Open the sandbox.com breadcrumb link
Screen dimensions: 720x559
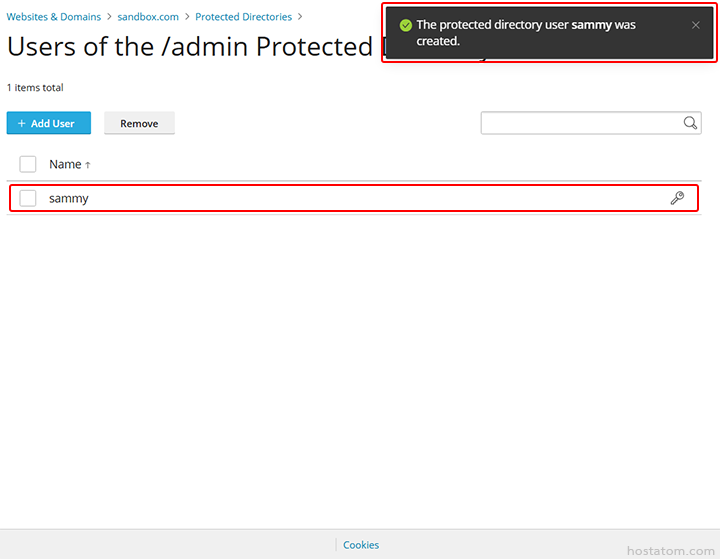coord(148,17)
